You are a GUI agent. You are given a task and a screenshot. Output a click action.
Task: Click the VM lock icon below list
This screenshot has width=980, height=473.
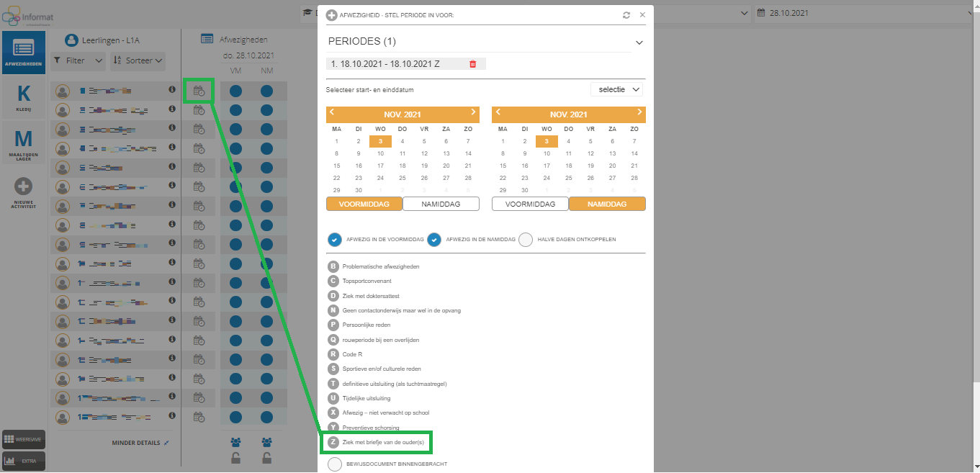pyautogui.click(x=235, y=458)
